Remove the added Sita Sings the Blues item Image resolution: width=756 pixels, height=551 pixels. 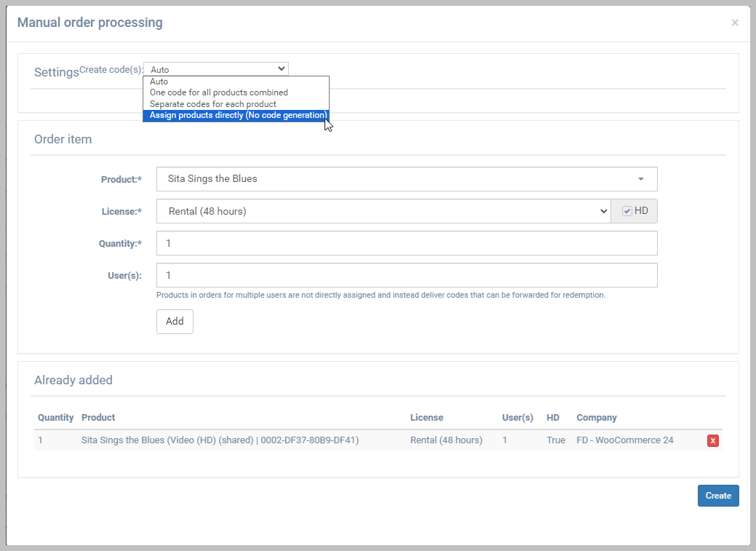(x=712, y=440)
